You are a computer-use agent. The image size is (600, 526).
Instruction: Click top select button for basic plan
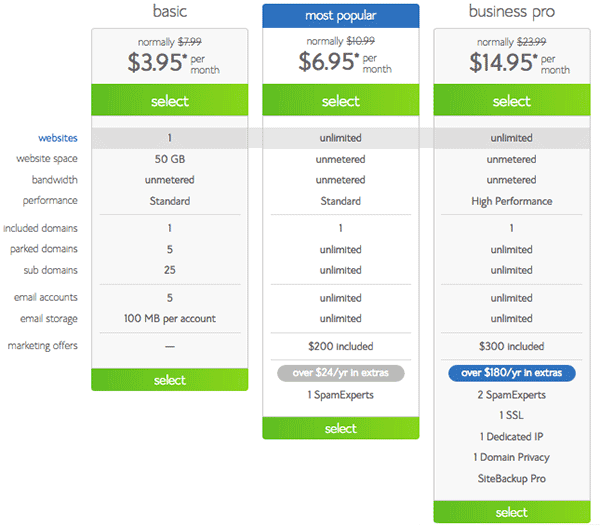coord(170,100)
